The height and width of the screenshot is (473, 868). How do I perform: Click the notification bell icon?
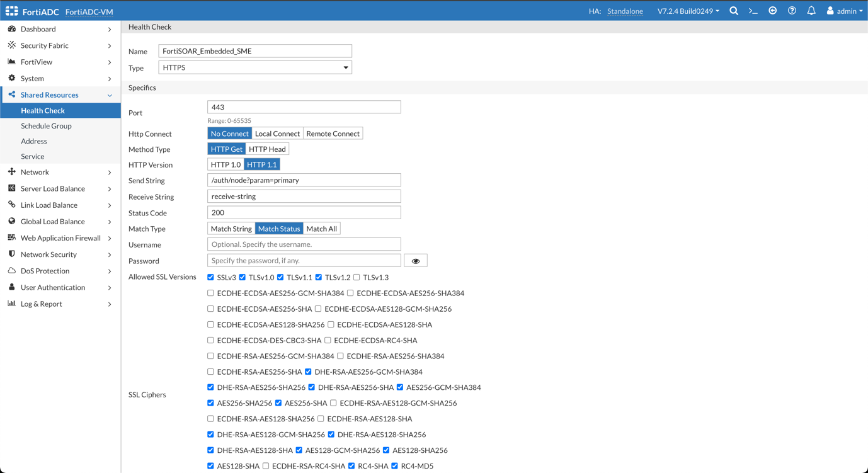coord(811,11)
